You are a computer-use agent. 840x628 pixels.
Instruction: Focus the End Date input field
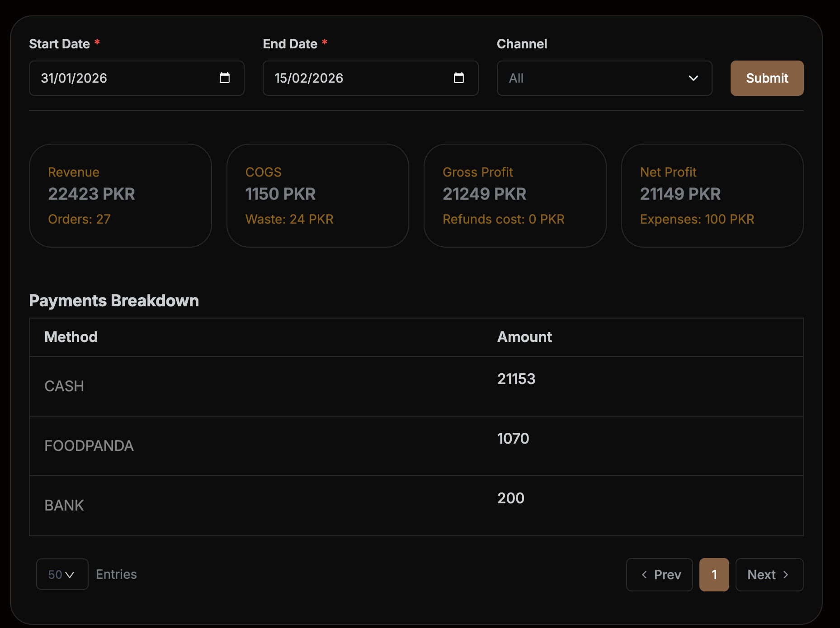[357, 78]
